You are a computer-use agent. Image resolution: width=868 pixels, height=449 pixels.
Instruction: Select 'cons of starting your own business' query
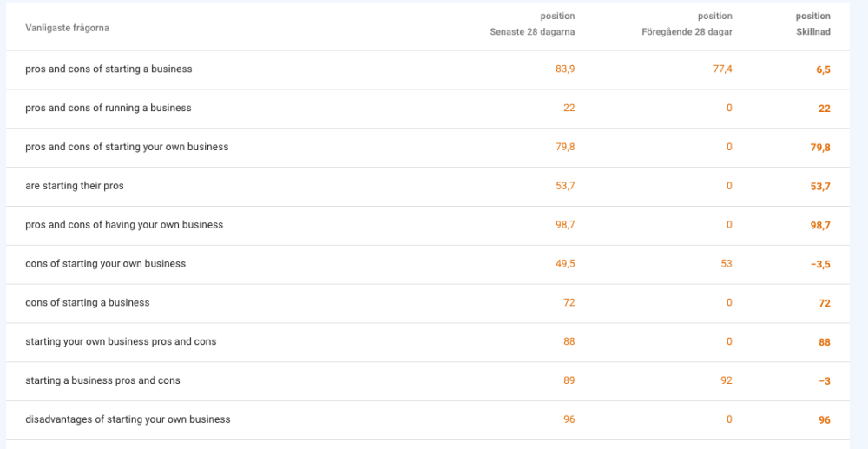[106, 263]
